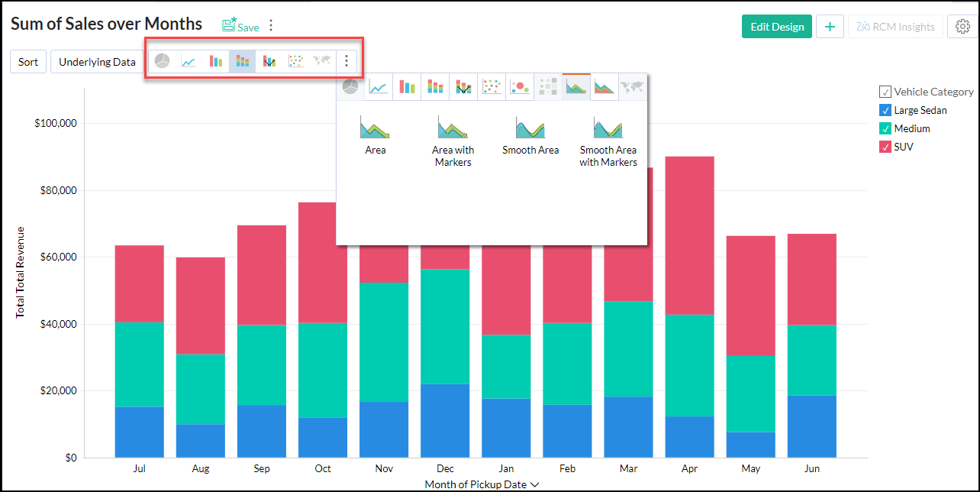980x492 pixels.
Task: Click the Edit Design button
Action: click(776, 27)
